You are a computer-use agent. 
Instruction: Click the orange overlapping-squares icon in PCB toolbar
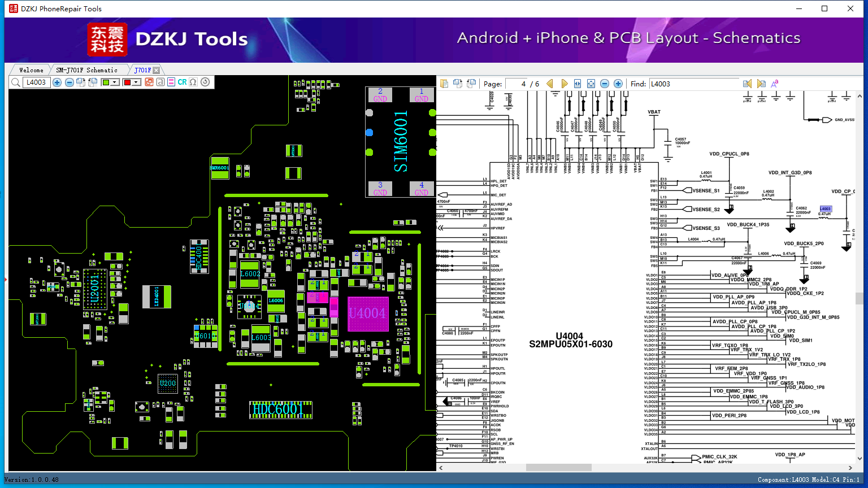coord(149,82)
